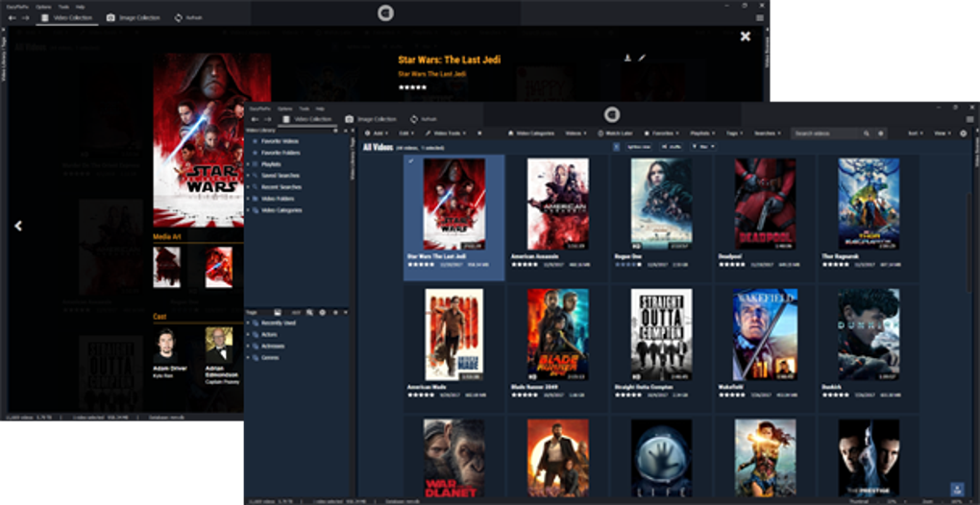The image size is (980, 505).
Task: Click the star rating under Deadpool
Action: point(732,265)
